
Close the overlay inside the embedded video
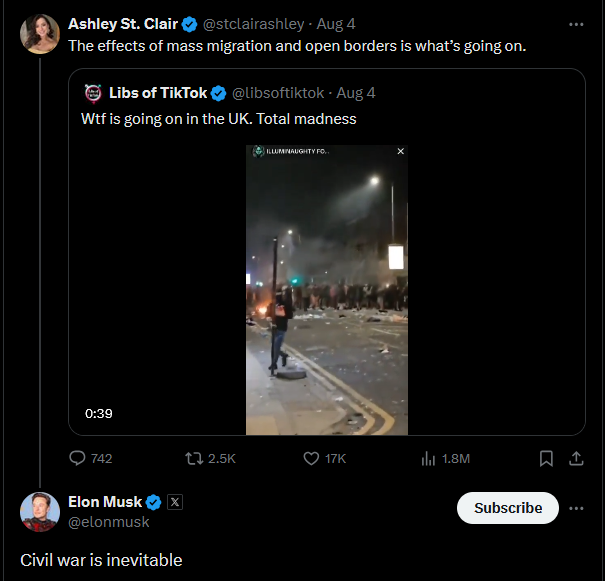[x=401, y=151]
